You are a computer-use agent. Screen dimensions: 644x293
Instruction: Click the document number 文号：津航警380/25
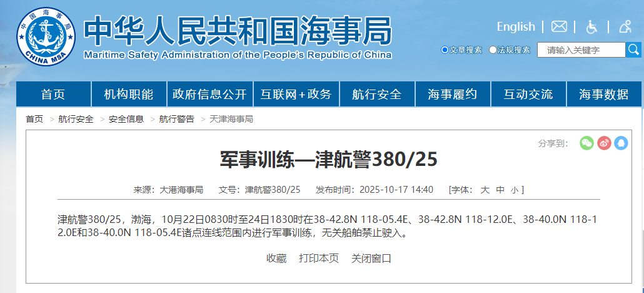(x=259, y=190)
